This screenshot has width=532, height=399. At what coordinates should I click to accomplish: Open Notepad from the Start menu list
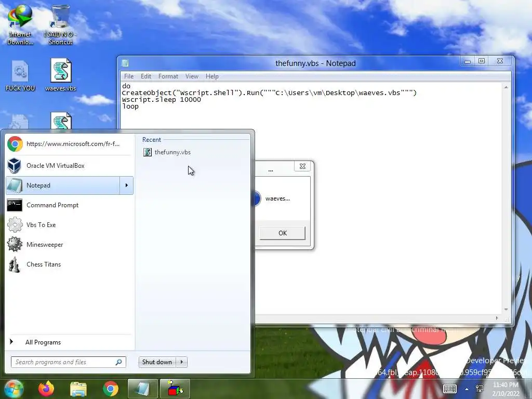click(63, 185)
